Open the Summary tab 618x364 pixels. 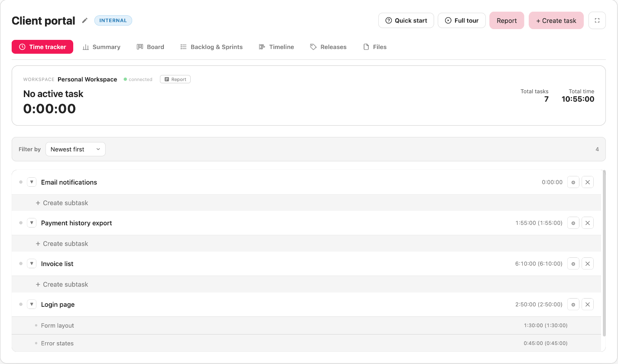(x=101, y=47)
